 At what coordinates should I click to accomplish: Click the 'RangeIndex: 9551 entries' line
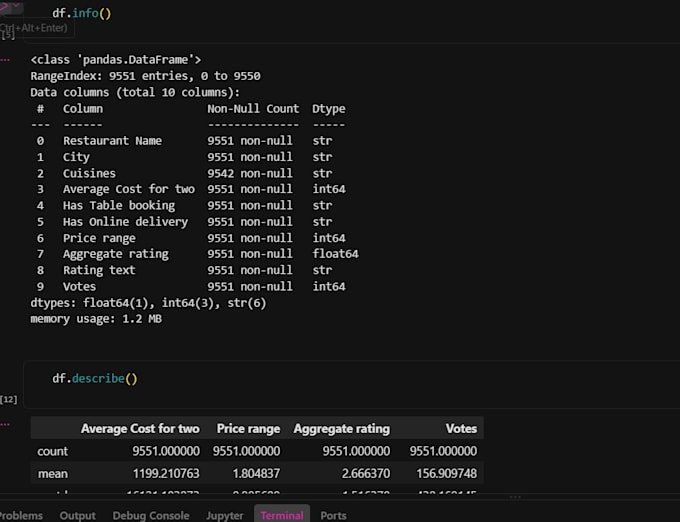coord(145,76)
